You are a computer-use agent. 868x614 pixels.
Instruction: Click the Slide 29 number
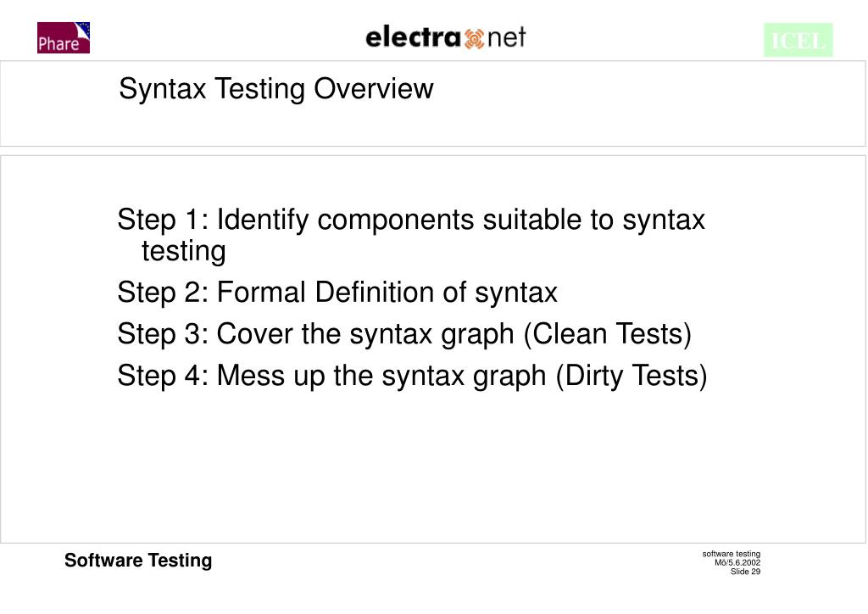745,572
